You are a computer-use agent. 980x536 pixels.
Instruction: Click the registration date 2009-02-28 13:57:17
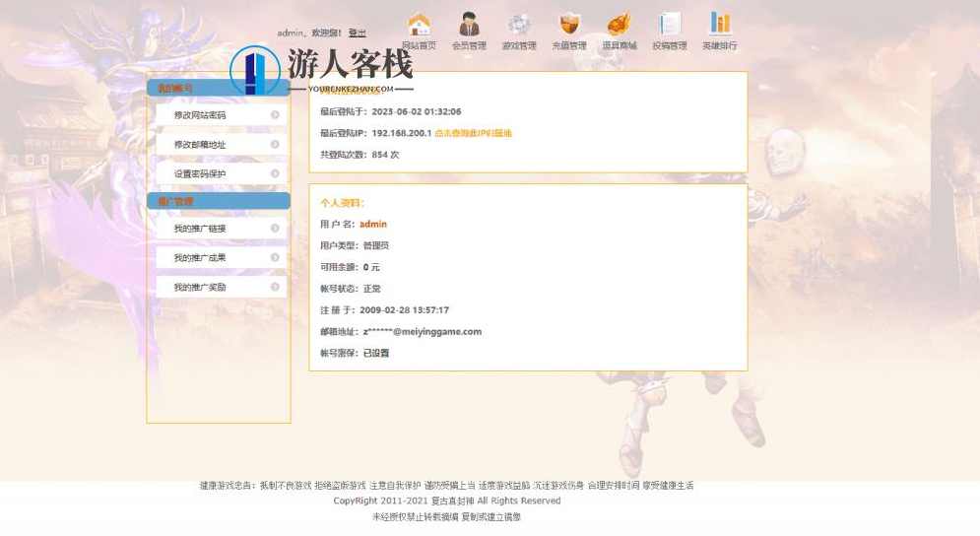(x=405, y=310)
